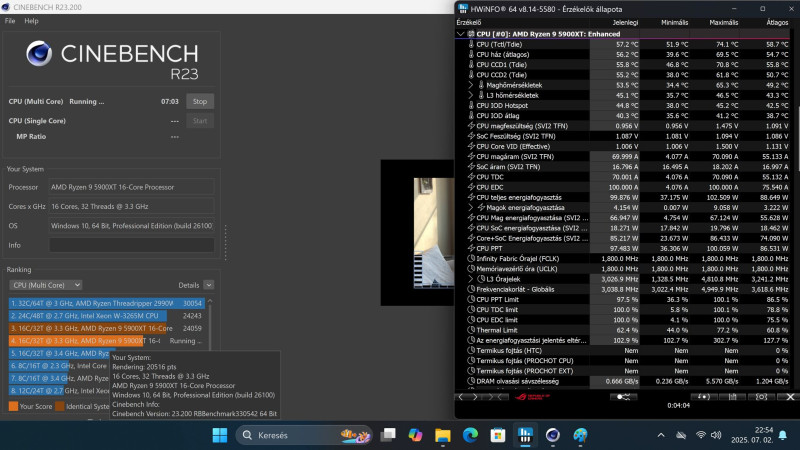Click the HWiNFO shrink layout arrows button

[x=495, y=397]
